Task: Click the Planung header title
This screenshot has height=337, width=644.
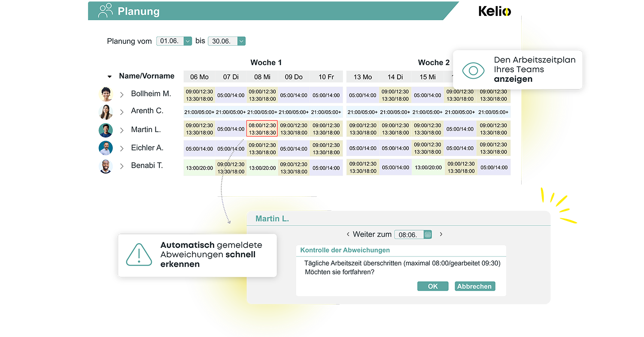Action: (x=138, y=12)
